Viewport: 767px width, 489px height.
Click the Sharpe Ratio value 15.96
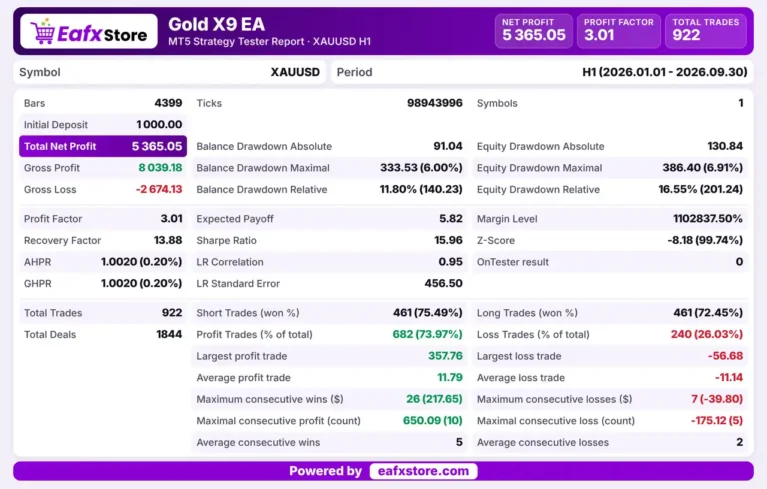point(448,240)
